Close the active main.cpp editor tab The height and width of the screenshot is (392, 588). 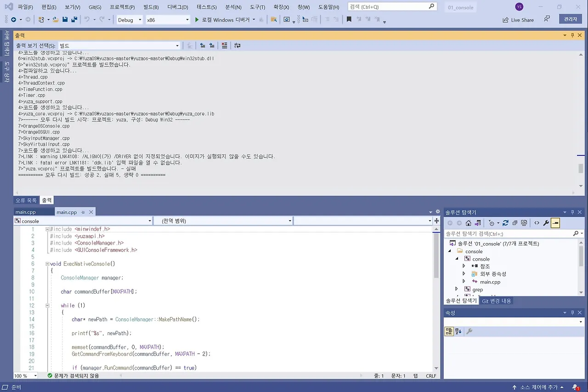tap(91, 212)
